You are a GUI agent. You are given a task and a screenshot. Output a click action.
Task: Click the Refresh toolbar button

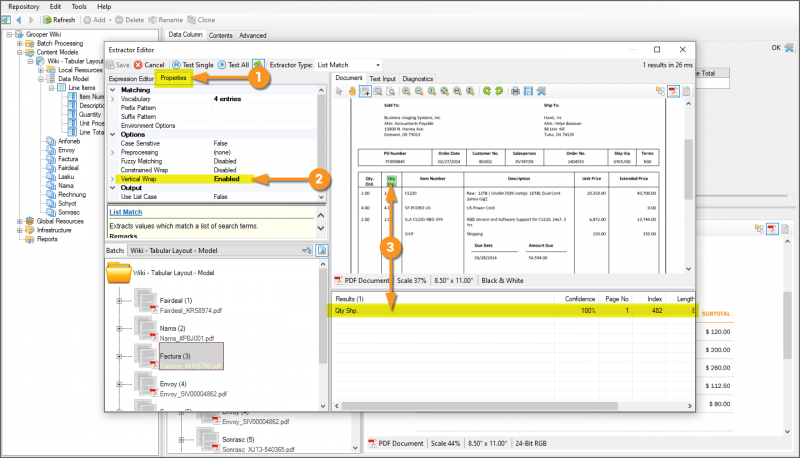58,19
